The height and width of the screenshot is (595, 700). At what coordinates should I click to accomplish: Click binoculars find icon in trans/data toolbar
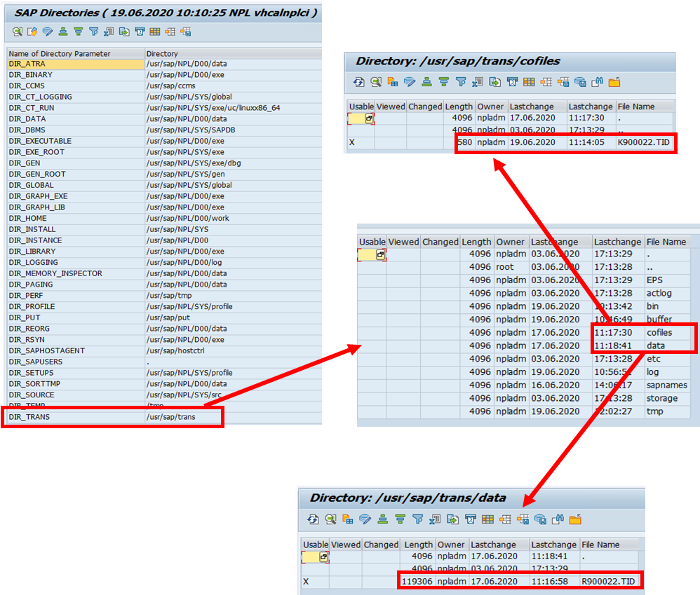tap(558, 519)
